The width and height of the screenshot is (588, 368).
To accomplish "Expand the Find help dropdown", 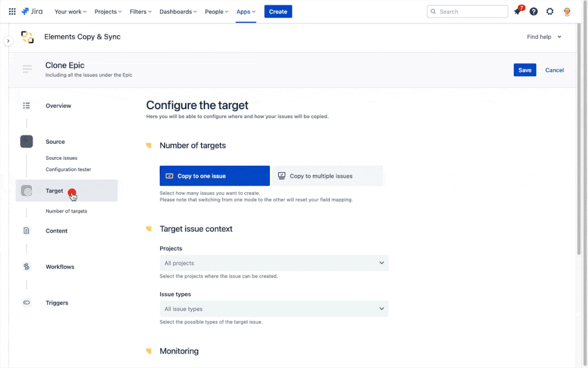I will click(544, 37).
